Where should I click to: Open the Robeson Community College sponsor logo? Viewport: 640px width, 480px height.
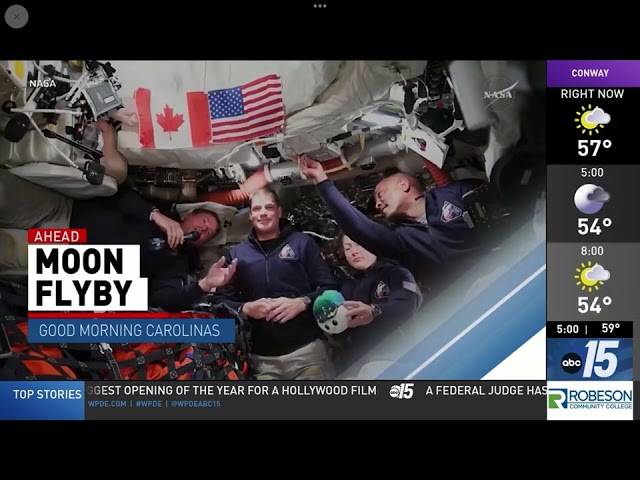[x=590, y=400]
